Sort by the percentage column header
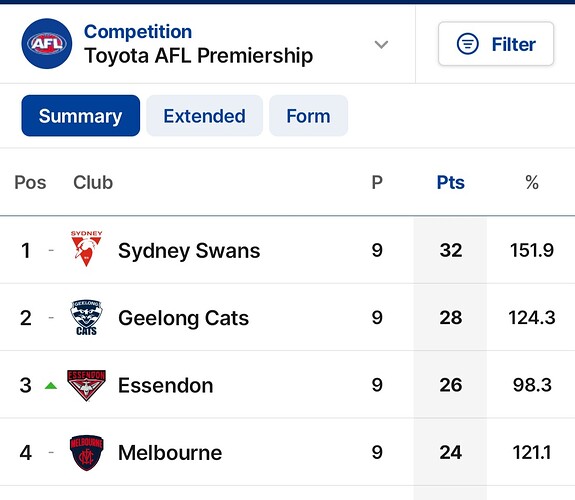 [532, 182]
